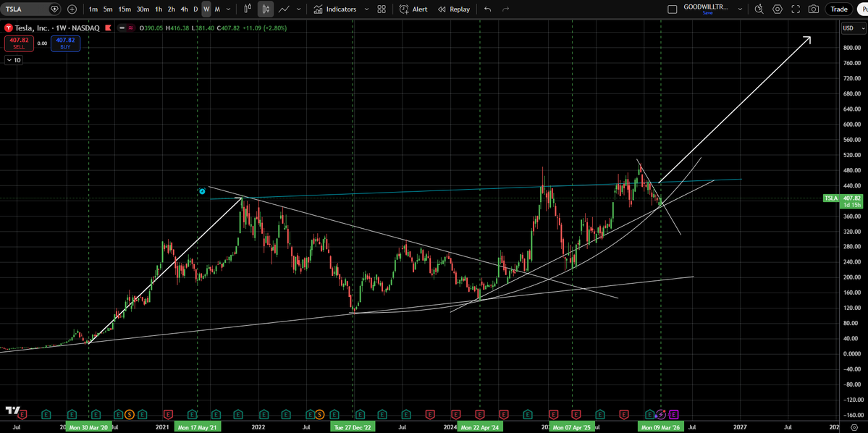Select the candlestick chart style icon
Viewport: 868px width, 433px height.
click(x=266, y=9)
